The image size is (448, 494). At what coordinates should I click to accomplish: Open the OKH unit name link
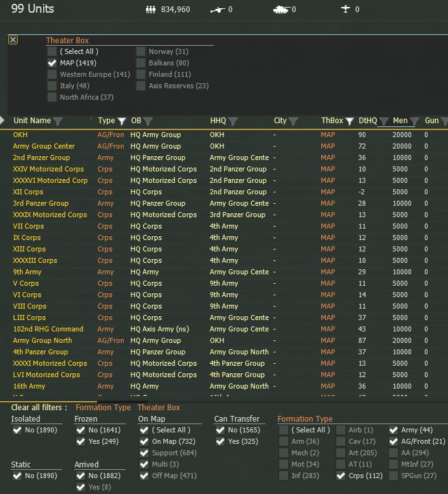pos(20,135)
